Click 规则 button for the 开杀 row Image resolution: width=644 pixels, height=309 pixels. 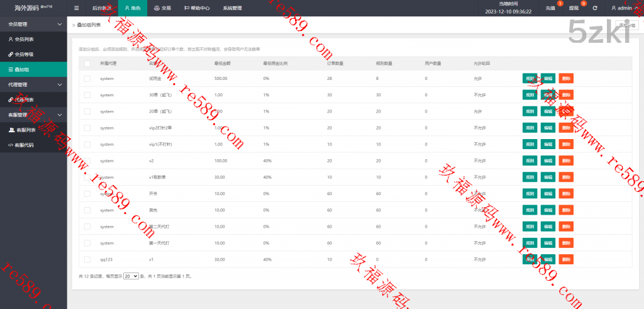[x=530, y=194]
